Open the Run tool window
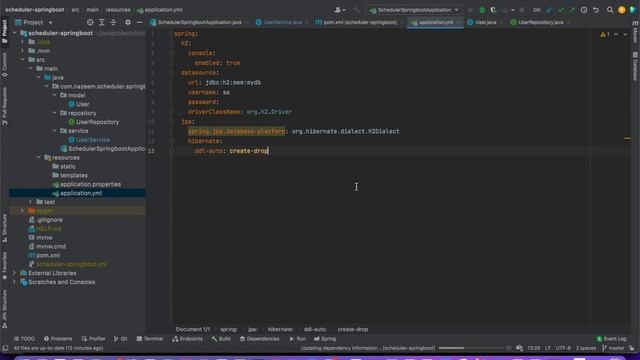Image resolution: width=640 pixels, height=360 pixels. [298, 339]
